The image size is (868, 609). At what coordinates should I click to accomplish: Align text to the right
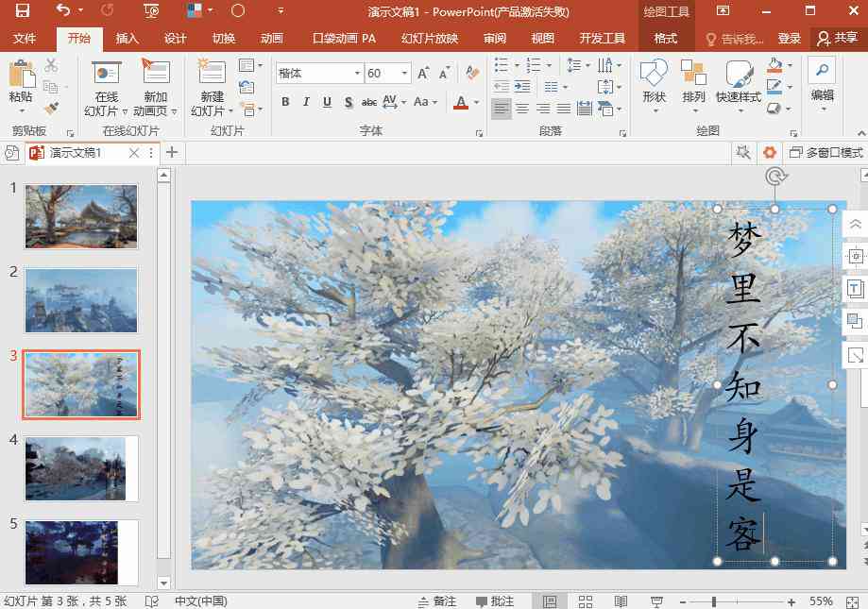(543, 108)
